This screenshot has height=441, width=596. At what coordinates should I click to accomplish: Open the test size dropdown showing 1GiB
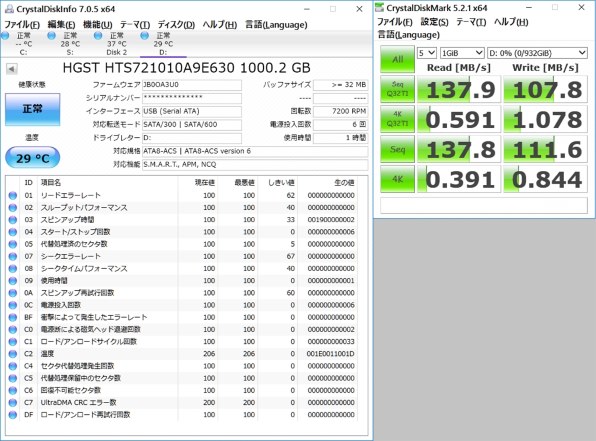pyautogui.click(x=462, y=53)
